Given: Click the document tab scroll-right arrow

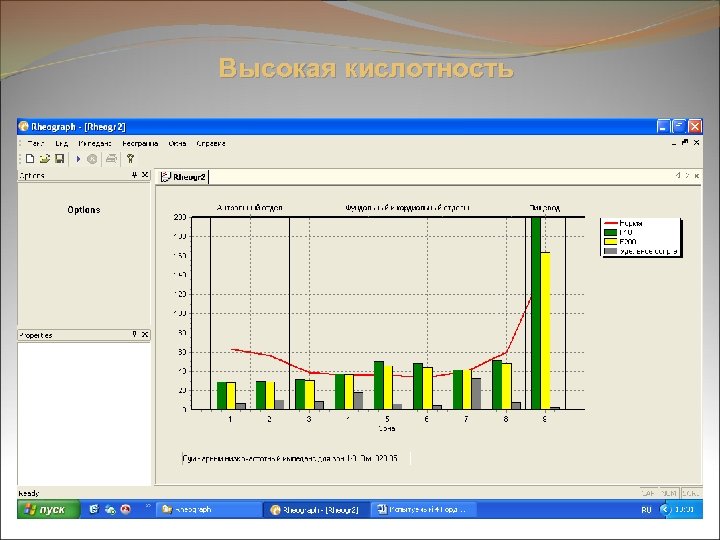Looking at the screenshot, I should [687, 175].
